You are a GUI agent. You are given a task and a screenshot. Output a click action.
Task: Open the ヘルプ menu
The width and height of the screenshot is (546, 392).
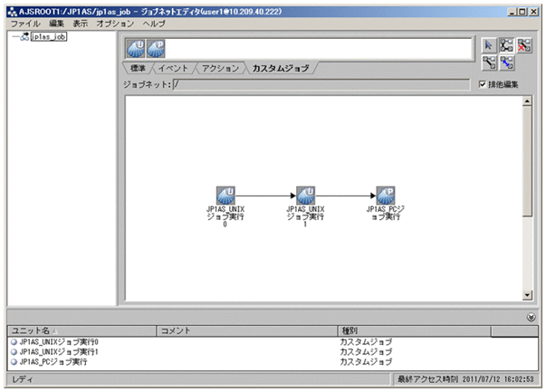pos(154,24)
